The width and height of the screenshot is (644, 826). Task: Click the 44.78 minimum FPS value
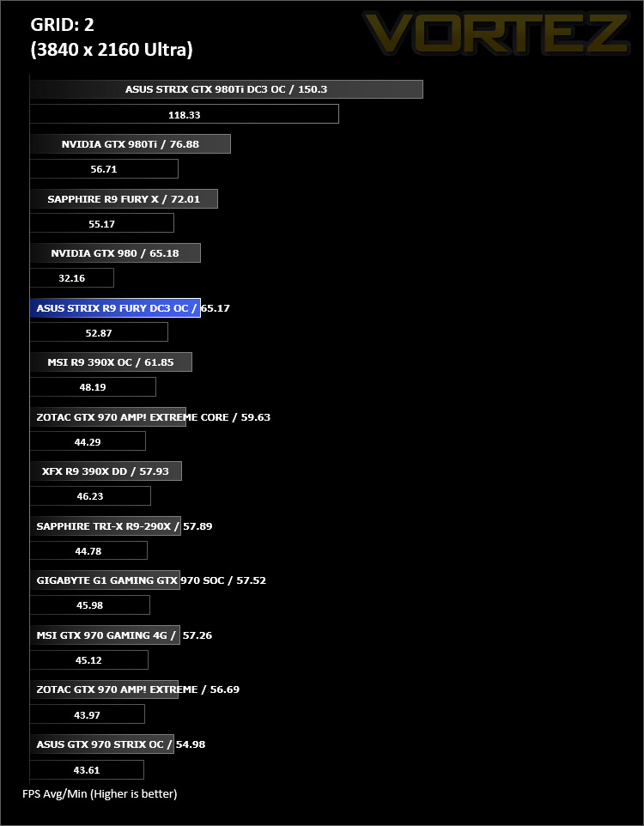pos(88,551)
